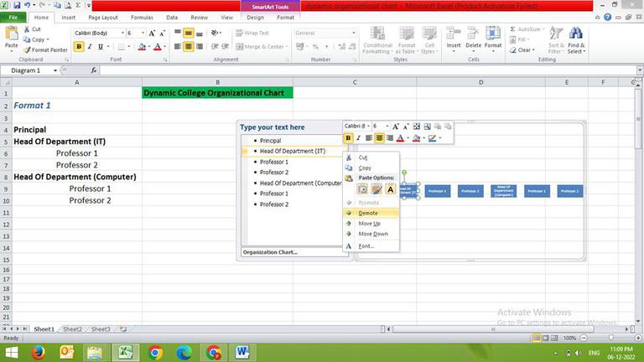This screenshot has width=644, height=362.
Task: Select Professor 2 under Head Of Department (IT) in text pane
Action: 274,173
